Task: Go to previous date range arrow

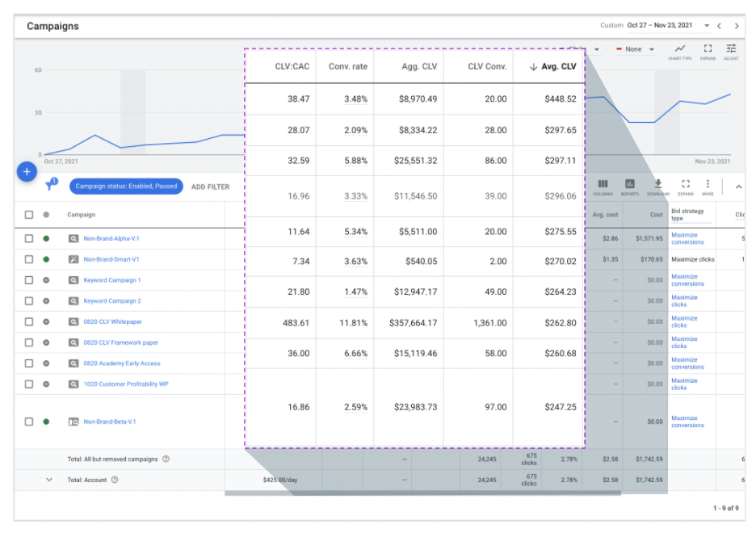Action: click(x=719, y=26)
